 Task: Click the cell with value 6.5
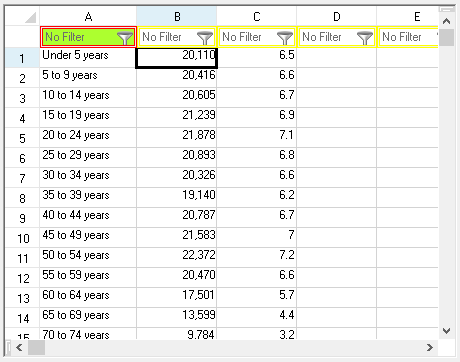(257, 58)
